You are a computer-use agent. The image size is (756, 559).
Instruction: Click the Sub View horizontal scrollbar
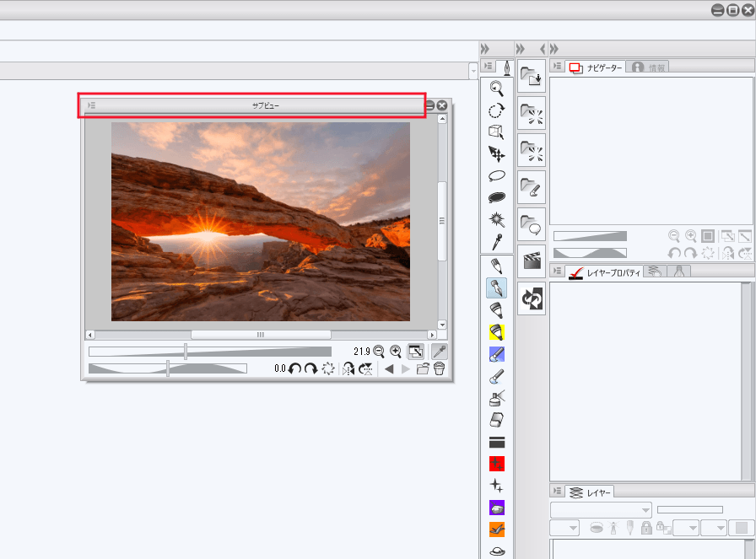pyautogui.click(x=261, y=335)
